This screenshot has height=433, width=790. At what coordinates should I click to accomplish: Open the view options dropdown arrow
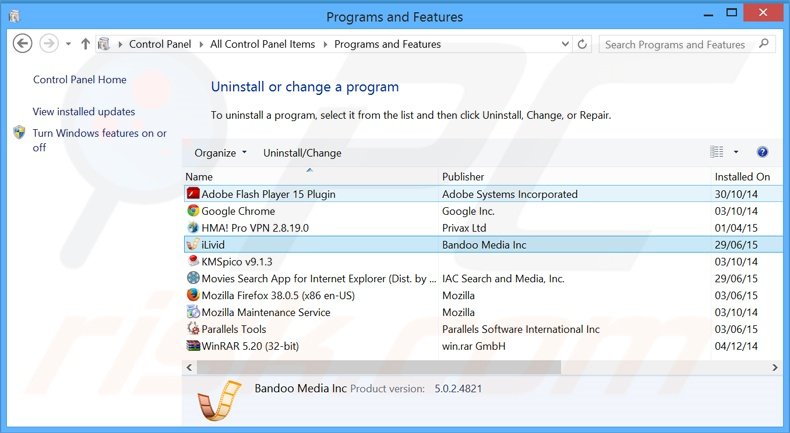(x=736, y=152)
